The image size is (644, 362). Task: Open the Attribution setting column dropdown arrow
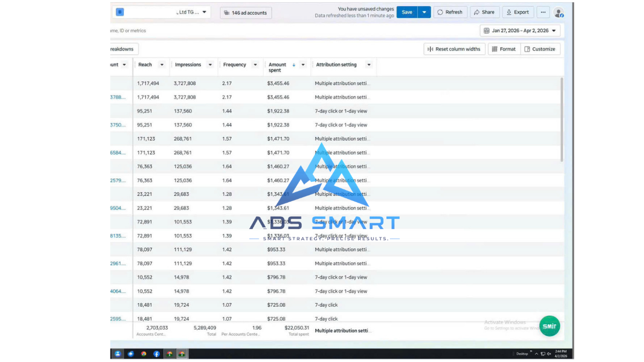pos(369,65)
